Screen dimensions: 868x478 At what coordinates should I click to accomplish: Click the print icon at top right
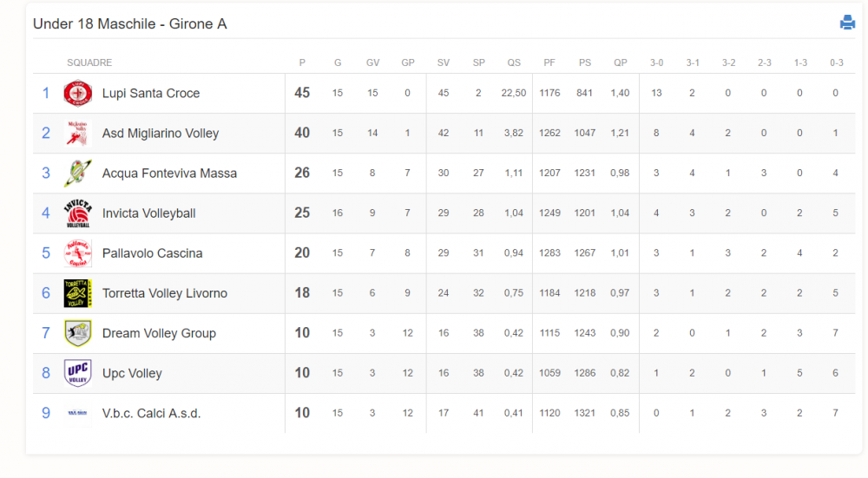point(847,23)
